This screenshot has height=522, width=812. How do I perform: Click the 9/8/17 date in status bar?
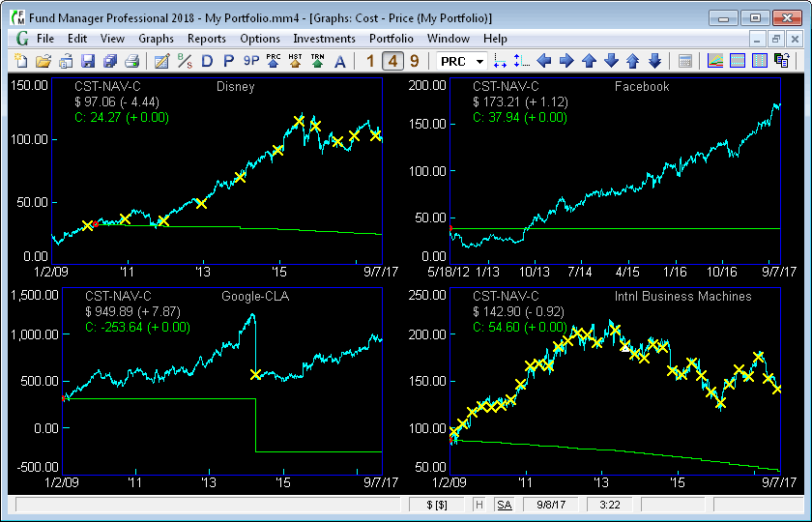click(551, 505)
